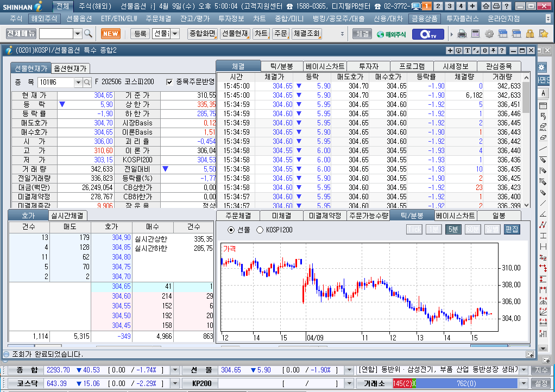Add a new virtual screen with plus button
This screenshot has height=392, width=555.
click(472, 6)
